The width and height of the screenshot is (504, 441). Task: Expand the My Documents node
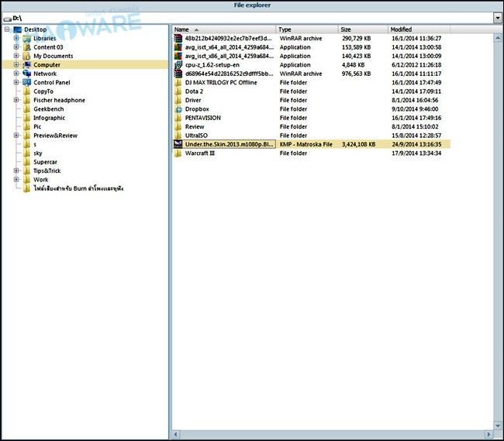16,56
